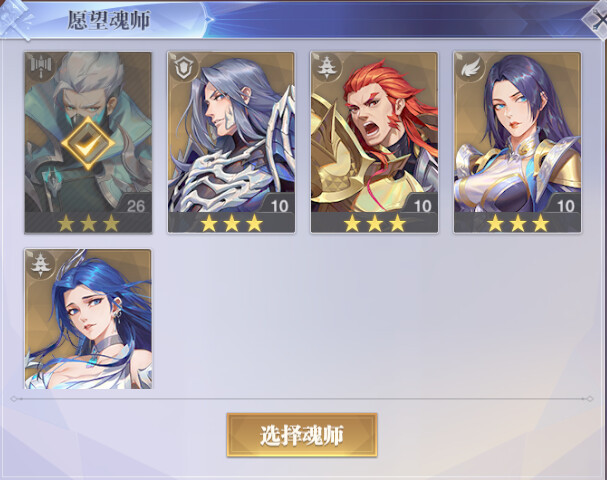Click the hammer emblem beside 愿望魂师 title
Viewport: 607px width, 480px height.
pyautogui.click(x=15, y=19)
